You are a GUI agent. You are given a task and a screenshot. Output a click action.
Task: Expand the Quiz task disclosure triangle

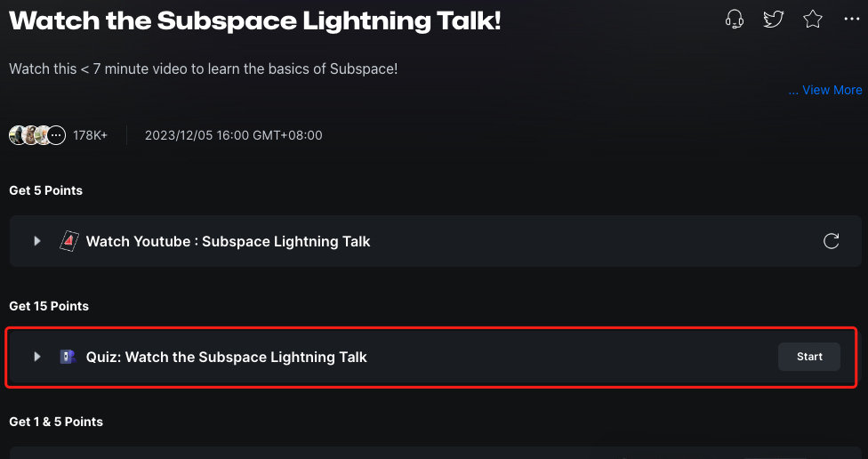pyautogui.click(x=37, y=357)
